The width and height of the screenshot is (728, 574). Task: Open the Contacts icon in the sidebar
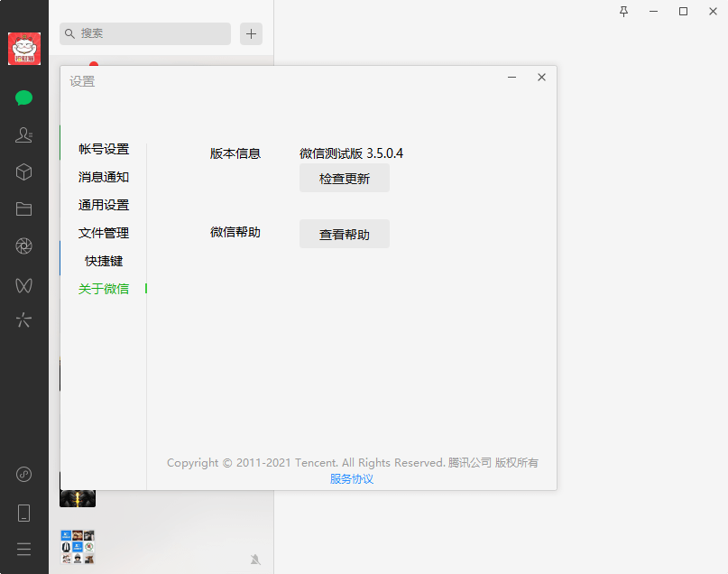(24, 135)
